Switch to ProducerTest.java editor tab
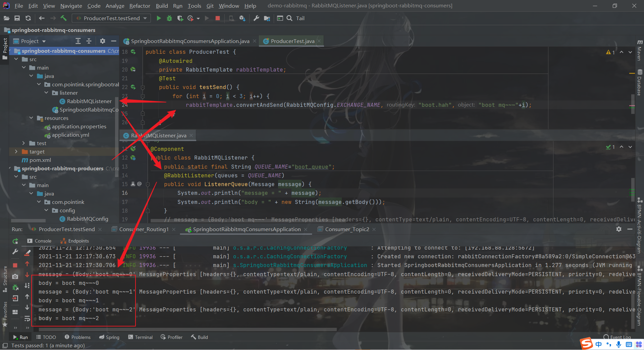 pos(292,41)
